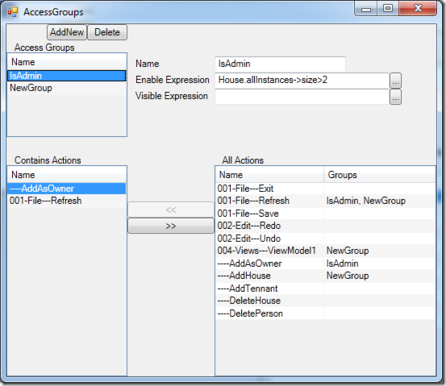This screenshot has width=446, height=386.
Task: Select ----AddAsOwner in Contains Actions list
Action: point(67,189)
